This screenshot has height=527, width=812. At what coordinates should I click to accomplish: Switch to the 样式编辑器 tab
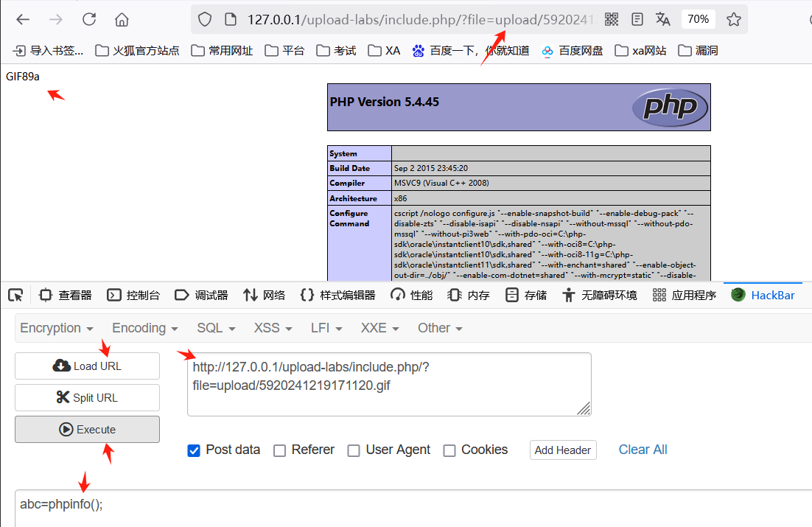pyautogui.click(x=337, y=296)
